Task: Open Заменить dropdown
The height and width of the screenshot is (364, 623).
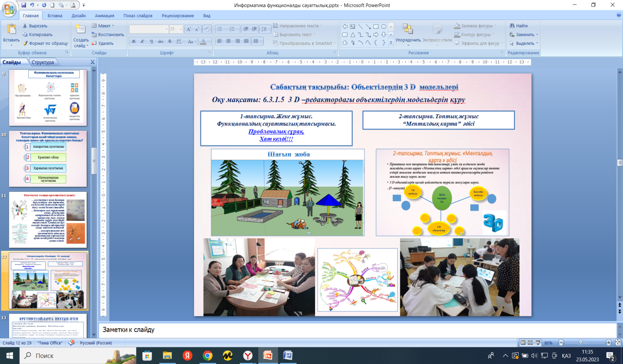Action: [x=524, y=34]
